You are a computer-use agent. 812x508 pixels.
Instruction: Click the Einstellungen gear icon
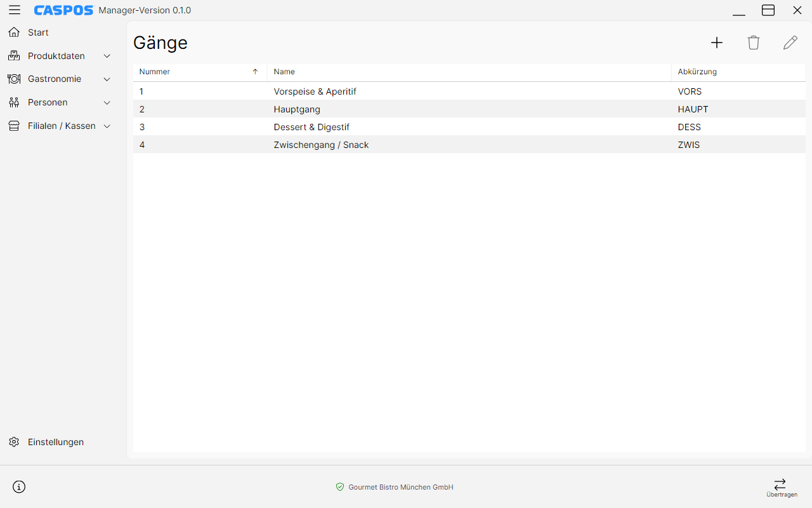[14, 442]
